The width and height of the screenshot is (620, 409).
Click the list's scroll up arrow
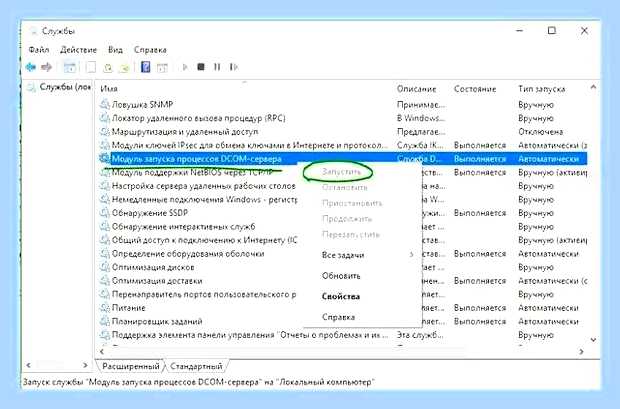point(593,87)
